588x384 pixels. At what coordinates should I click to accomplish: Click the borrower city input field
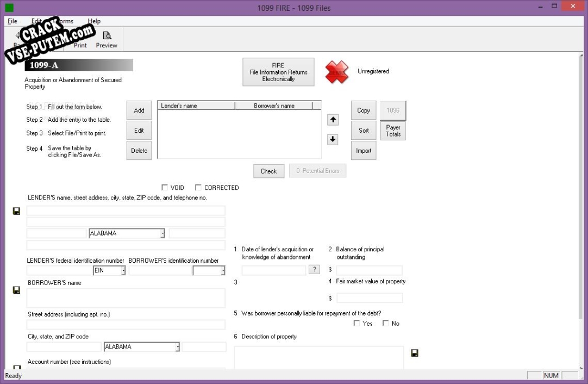pos(64,347)
